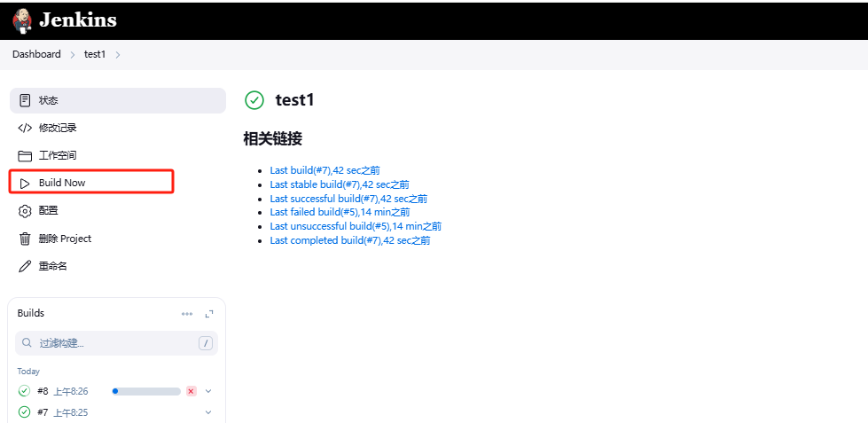Click the slash shortcut badge in filter box
The image size is (868, 423).
[x=206, y=343]
